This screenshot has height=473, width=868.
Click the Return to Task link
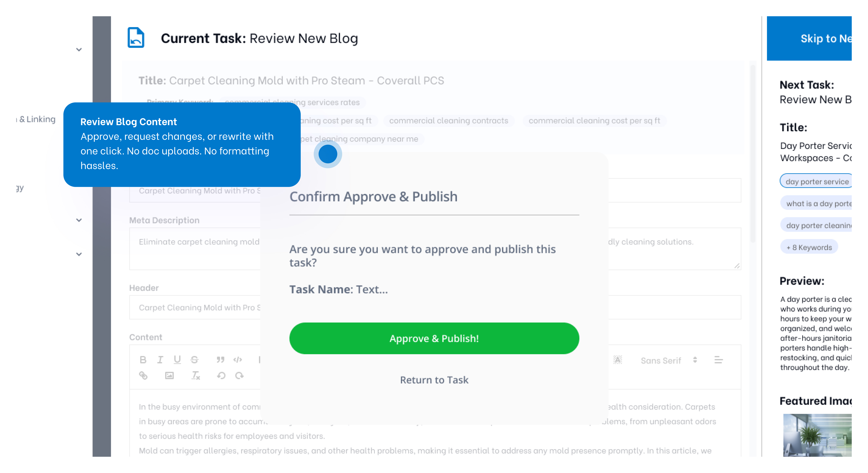pyautogui.click(x=434, y=380)
